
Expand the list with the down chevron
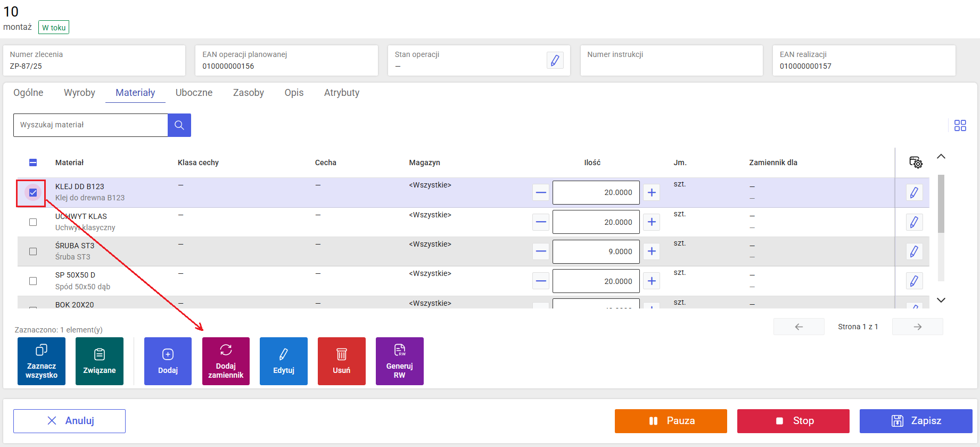click(x=941, y=300)
